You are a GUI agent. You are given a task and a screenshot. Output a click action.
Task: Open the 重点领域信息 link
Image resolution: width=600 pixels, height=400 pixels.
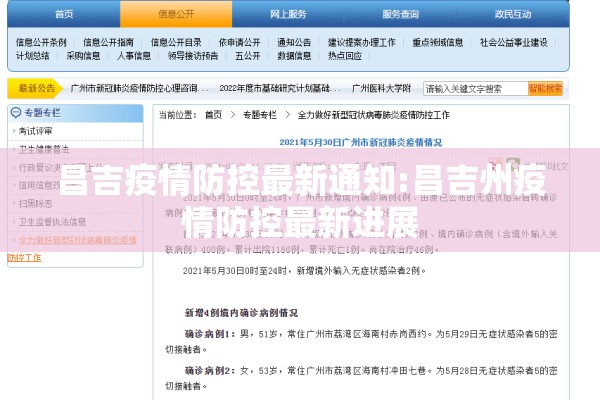(437, 42)
